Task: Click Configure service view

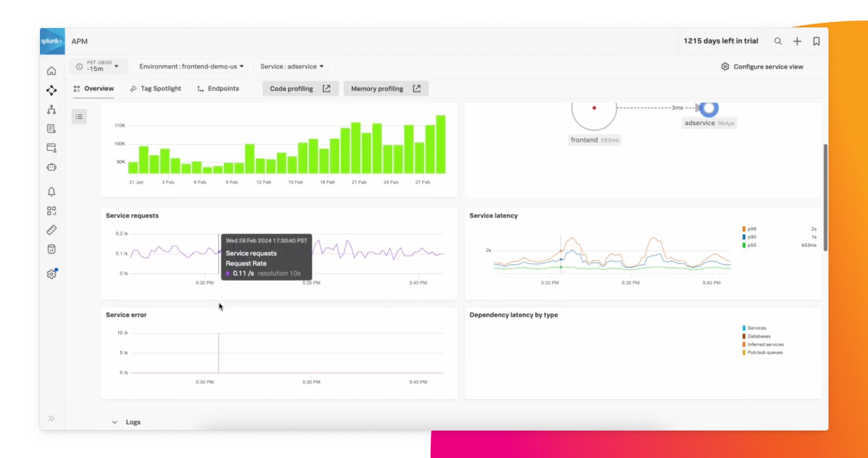Action: click(762, 66)
